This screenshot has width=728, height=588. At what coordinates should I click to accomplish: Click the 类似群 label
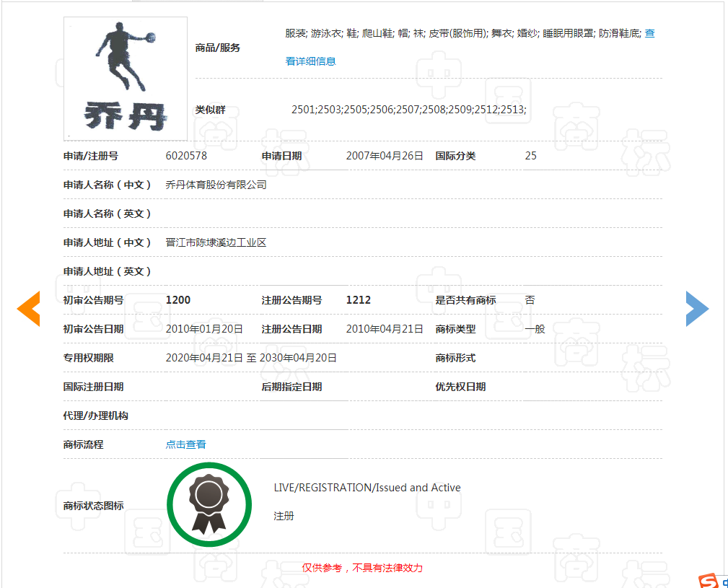[x=210, y=110]
